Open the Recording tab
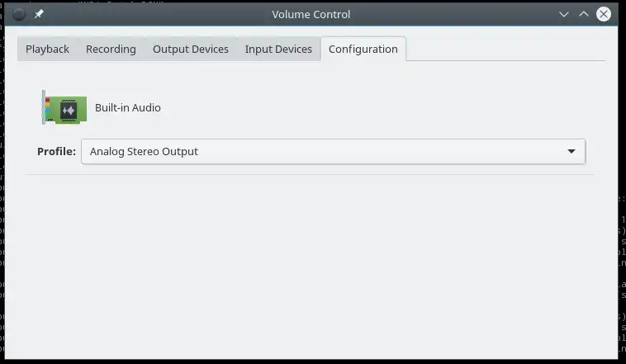Image resolution: width=626 pixels, height=364 pixels. click(x=111, y=49)
